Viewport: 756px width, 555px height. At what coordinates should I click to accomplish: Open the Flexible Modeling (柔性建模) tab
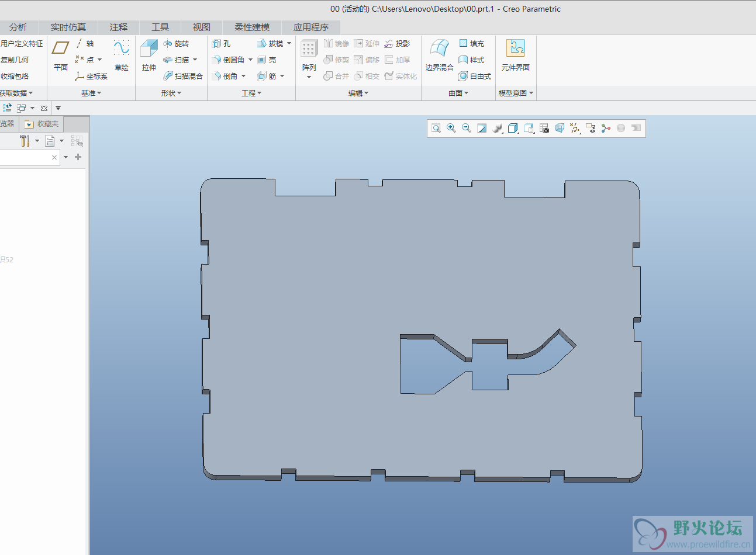tap(252, 27)
